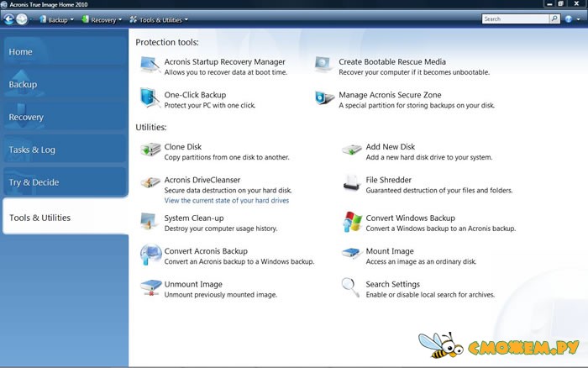Open Search Settings title link
This screenshot has height=368, width=588.
tap(392, 284)
